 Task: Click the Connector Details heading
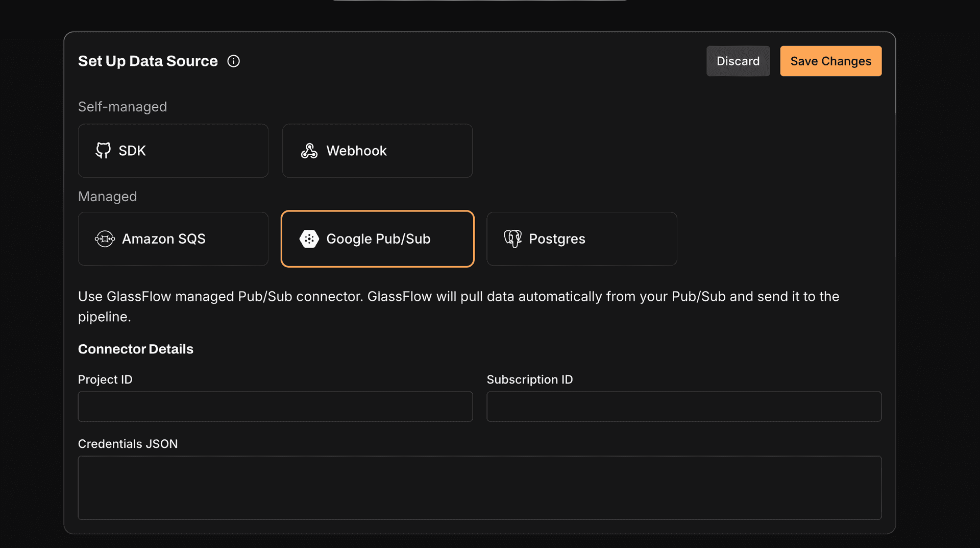tap(135, 349)
